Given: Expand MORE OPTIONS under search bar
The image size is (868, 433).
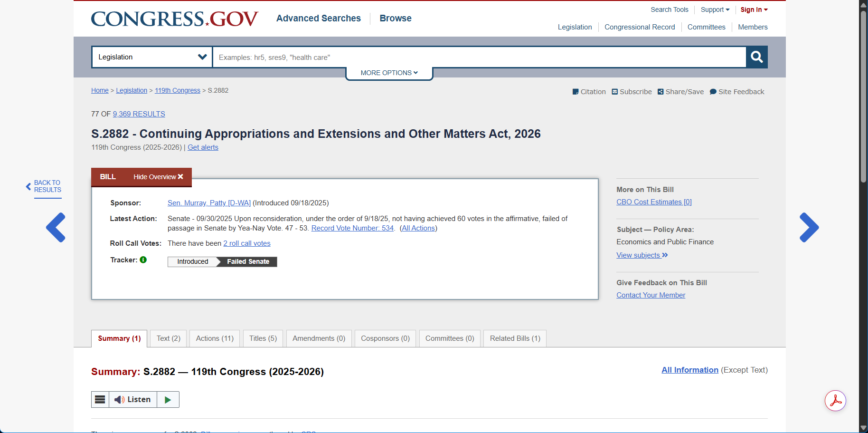Looking at the screenshot, I should pos(389,73).
